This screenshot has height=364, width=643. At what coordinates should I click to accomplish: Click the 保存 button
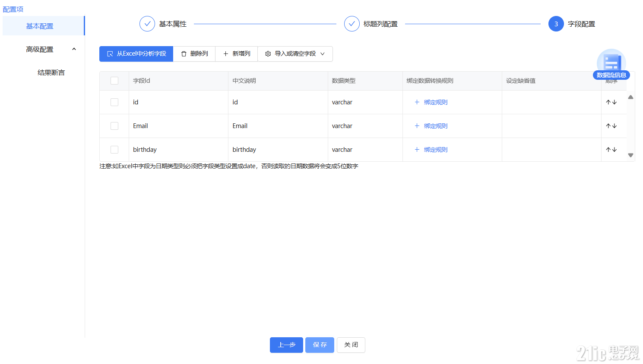point(320,345)
